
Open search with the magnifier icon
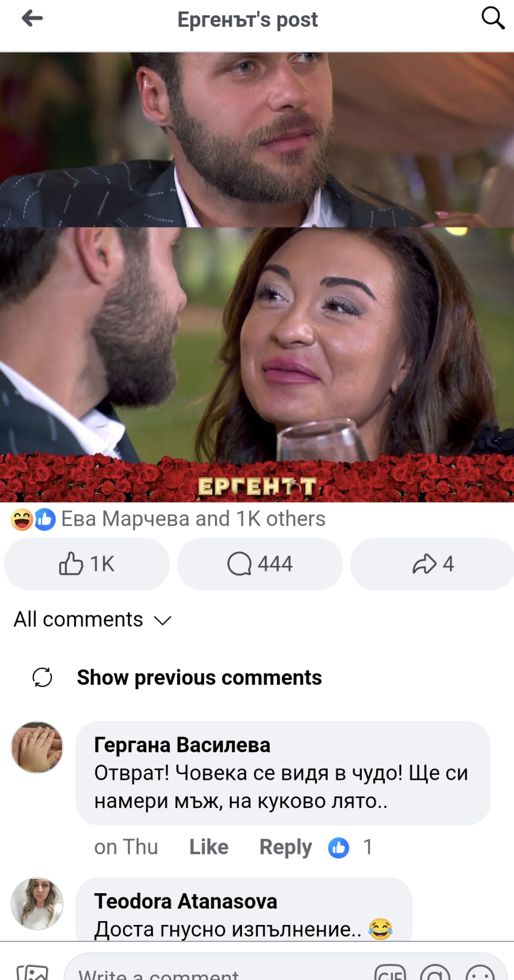[x=493, y=18]
